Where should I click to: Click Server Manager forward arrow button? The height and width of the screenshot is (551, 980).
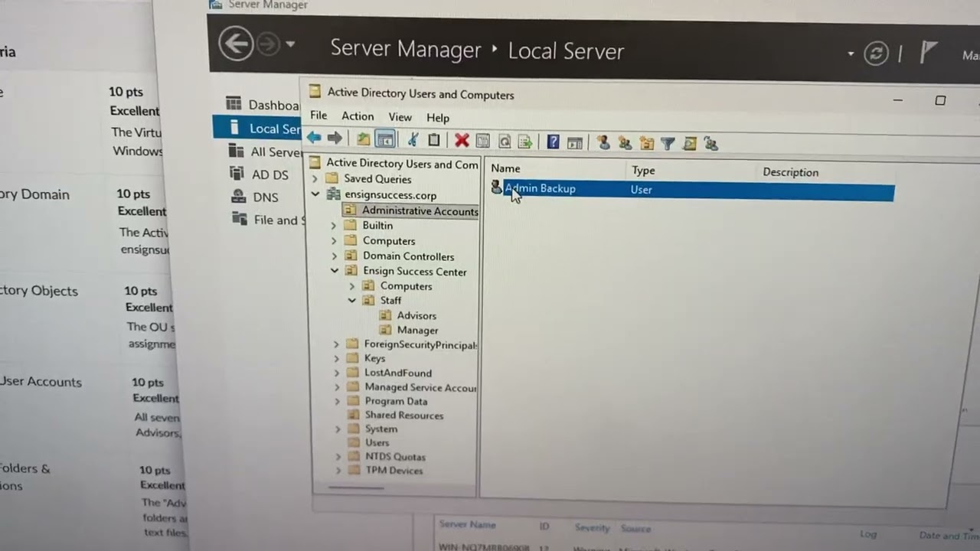(x=268, y=45)
